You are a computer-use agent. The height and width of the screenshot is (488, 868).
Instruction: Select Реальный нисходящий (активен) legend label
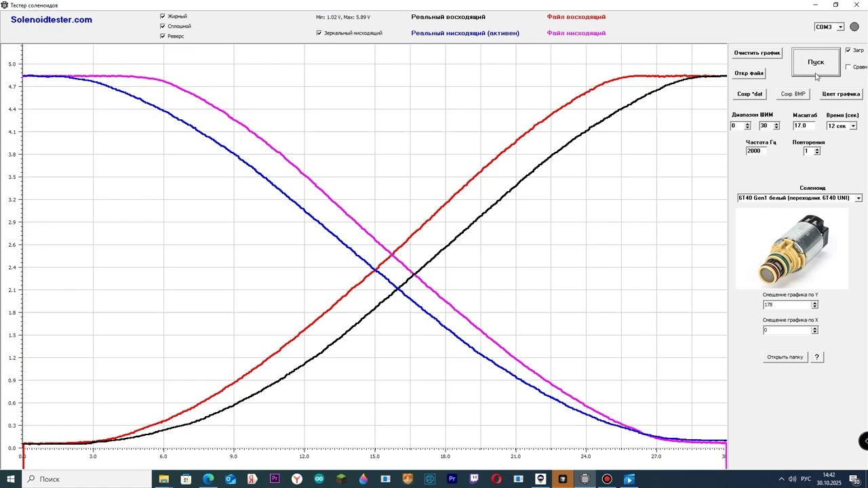465,33
